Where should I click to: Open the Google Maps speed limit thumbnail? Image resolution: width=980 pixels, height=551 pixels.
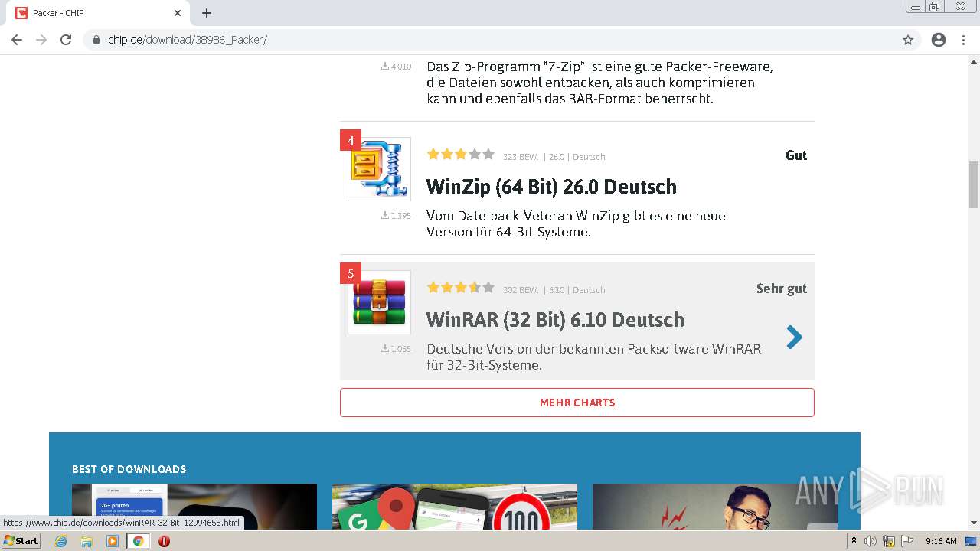click(x=455, y=506)
